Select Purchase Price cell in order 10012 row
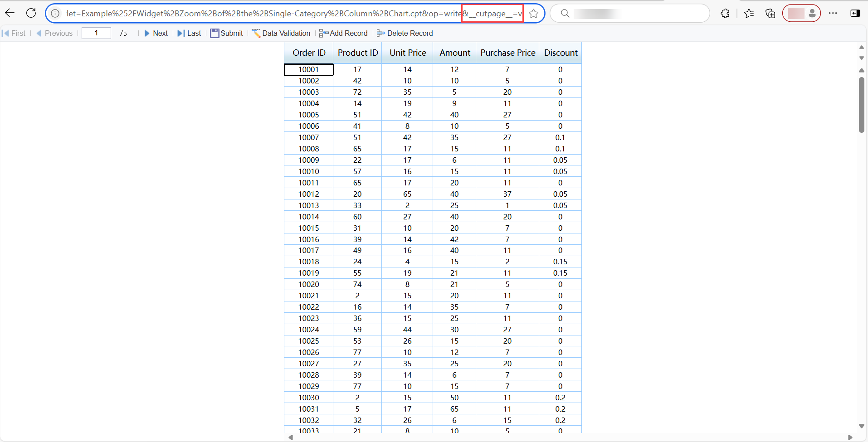The width and height of the screenshot is (868, 442). coord(507,194)
